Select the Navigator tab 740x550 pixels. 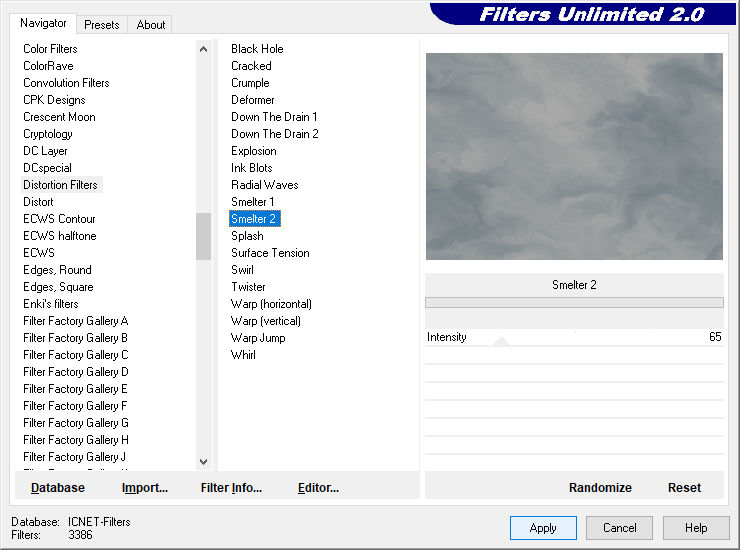(x=43, y=23)
